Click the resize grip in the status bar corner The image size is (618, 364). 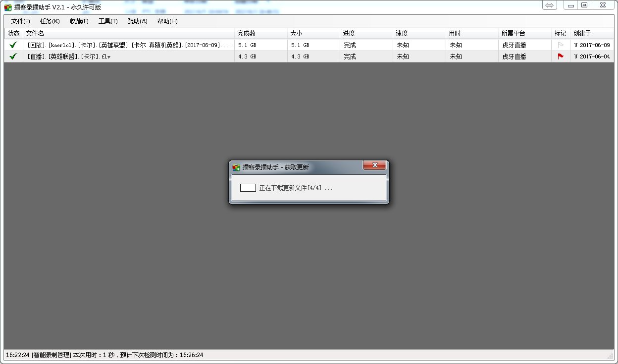tap(610, 356)
